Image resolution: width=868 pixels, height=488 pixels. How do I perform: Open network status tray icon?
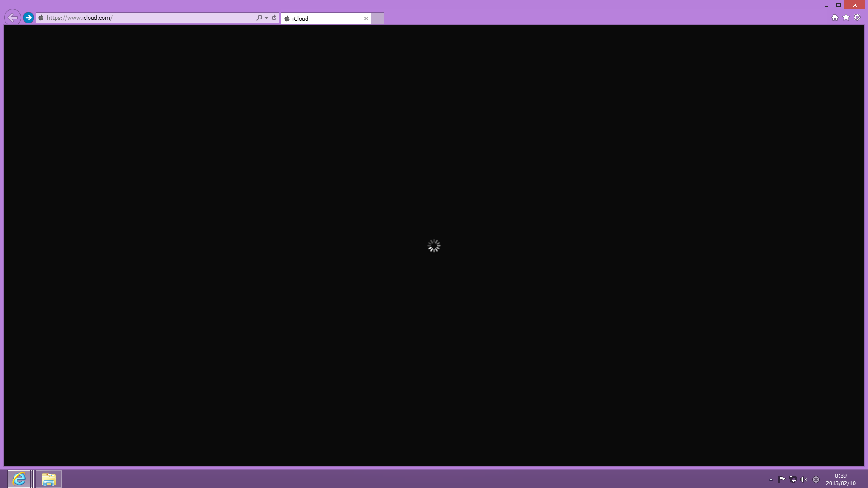click(793, 479)
